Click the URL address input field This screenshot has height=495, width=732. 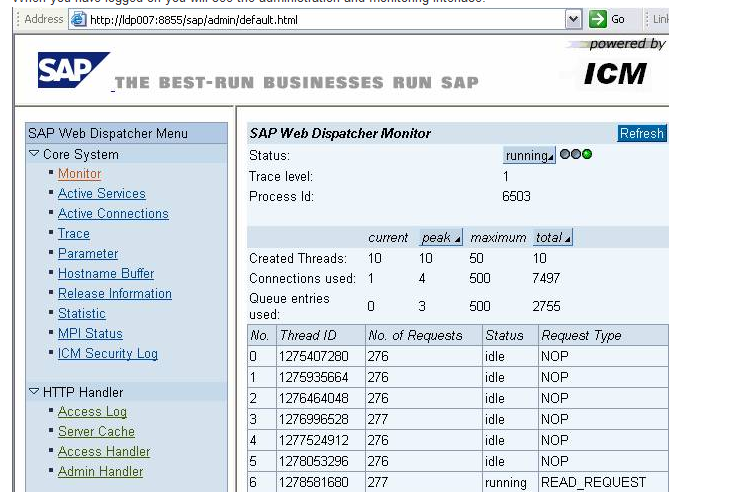[325, 20]
